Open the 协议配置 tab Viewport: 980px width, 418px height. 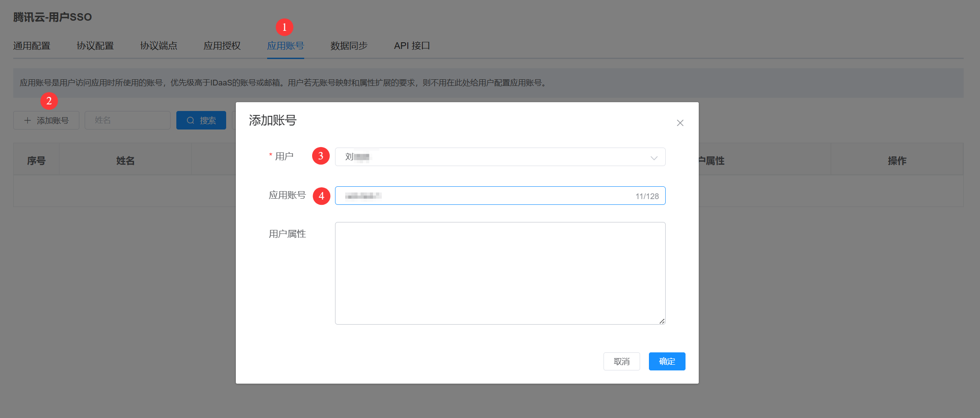pyautogui.click(x=95, y=46)
